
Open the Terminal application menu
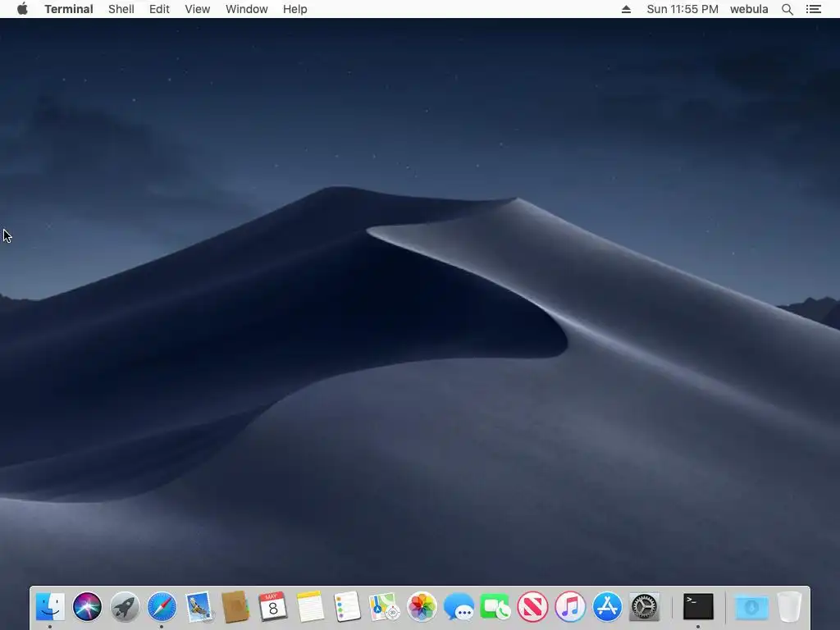[x=69, y=9]
